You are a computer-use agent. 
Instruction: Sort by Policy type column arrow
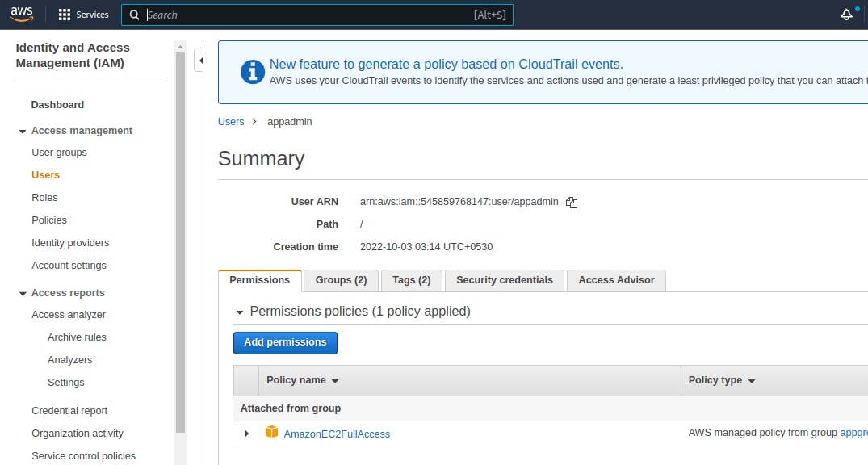(751, 381)
